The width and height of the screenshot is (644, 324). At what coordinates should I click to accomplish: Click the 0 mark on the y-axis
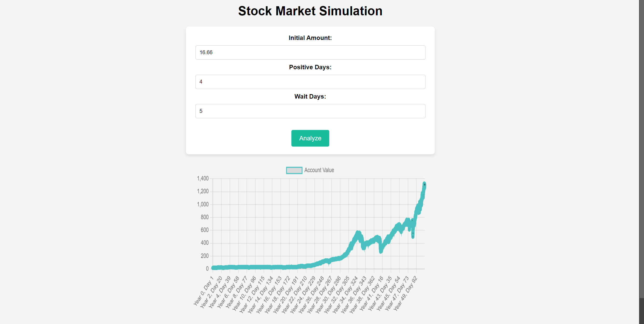pyautogui.click(x=207, y=268)
